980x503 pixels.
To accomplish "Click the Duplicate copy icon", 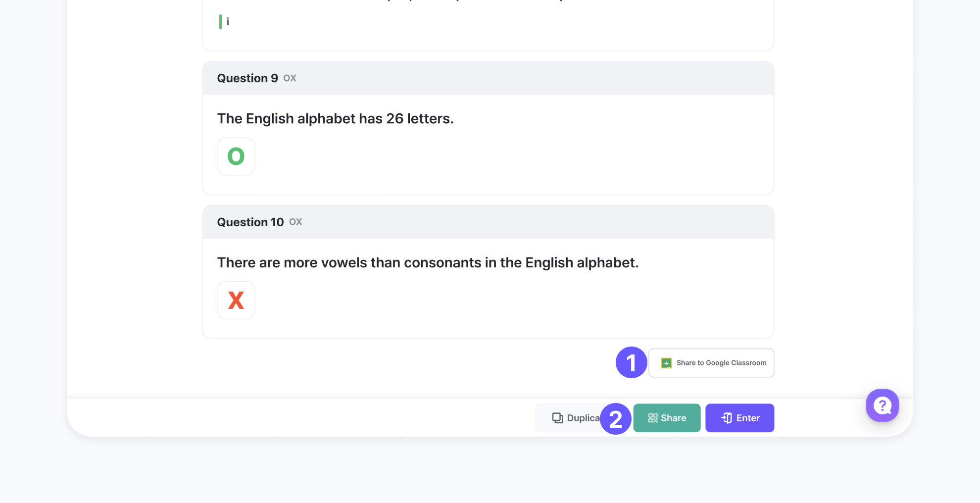I will [557, 418].
